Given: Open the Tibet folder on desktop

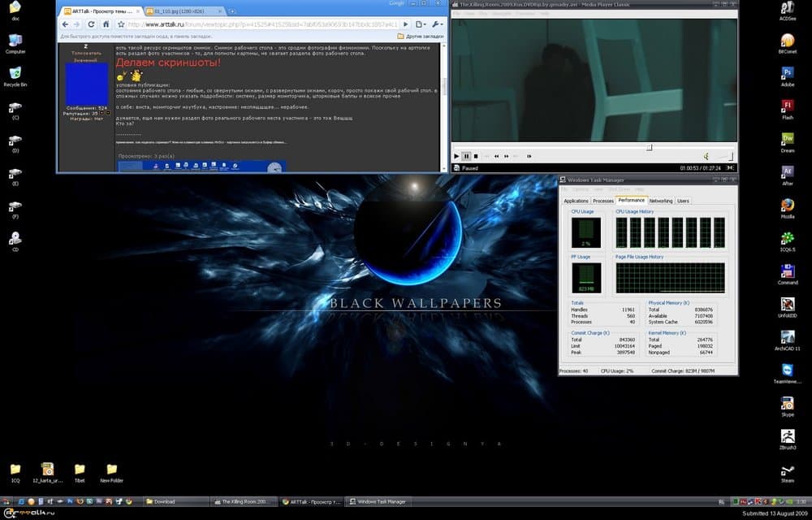Looking at the screenshot, I should pyautogui.click(x=80, y=472).
